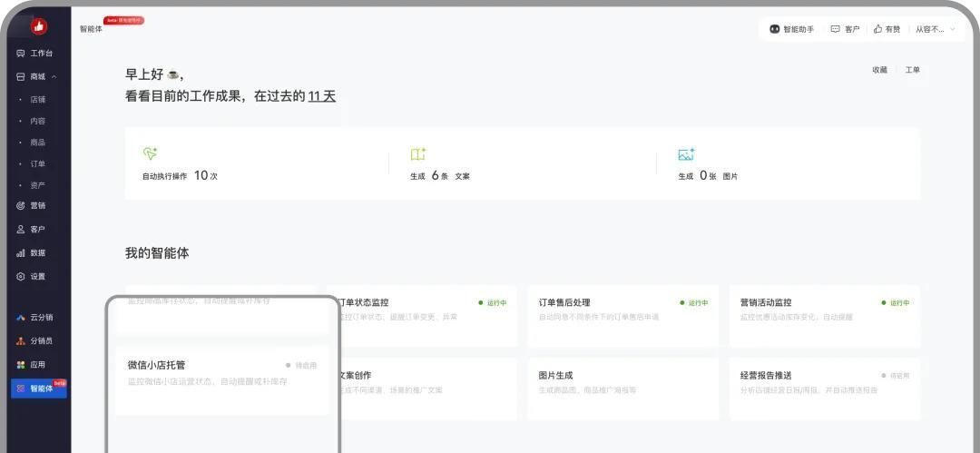Click the 自动执行操作 10次 statistic
Image resolution: width=980 pixels, height=453 pixels.
(x=180, y=176)
